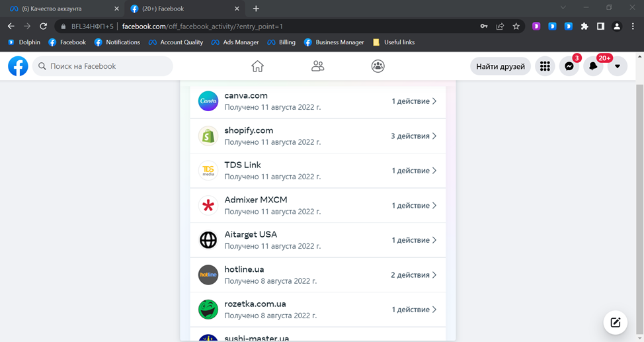Viewport: 644px width, 342px height.
Task: Select the hotline.ua activity name
Action: [x=245, y=269]
